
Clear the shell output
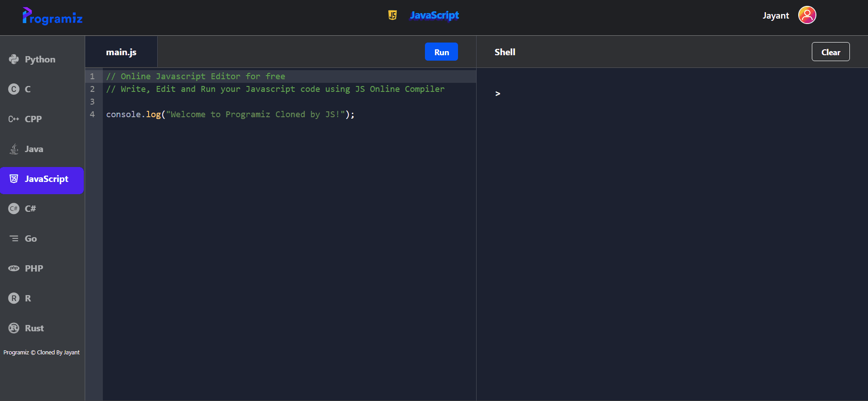(x=830, y=52)
